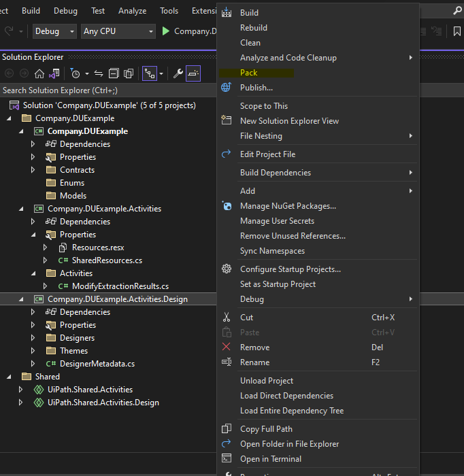Click Manage NuGet Packages...
This screenshot has height=476, width=464.
click(318, 206)
